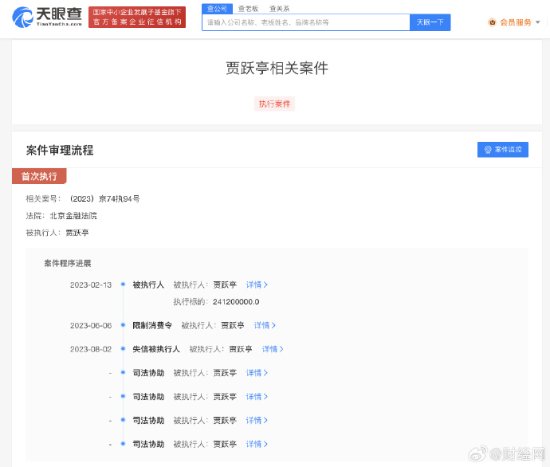The image size is (550, 467).
Task: Focus the company name search input
Action: (x=306, y=22)
